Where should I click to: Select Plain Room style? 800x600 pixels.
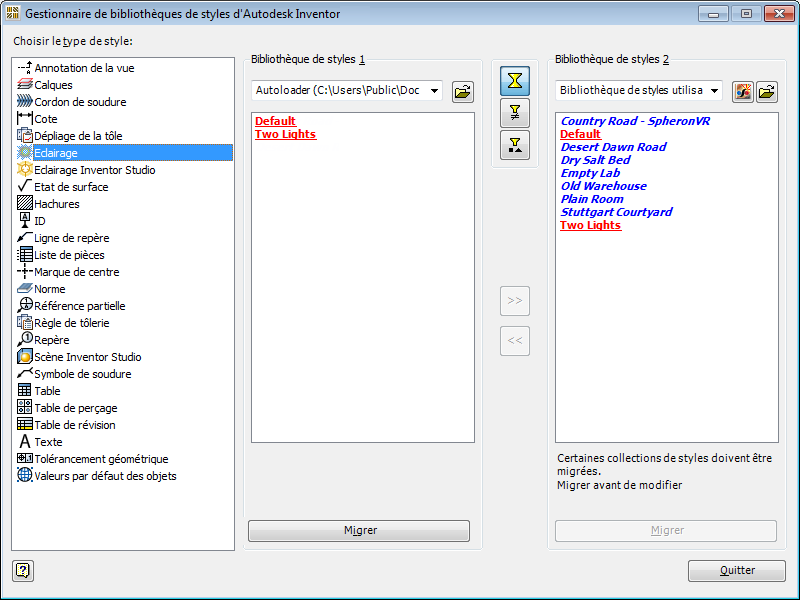(x=592, y=199)
